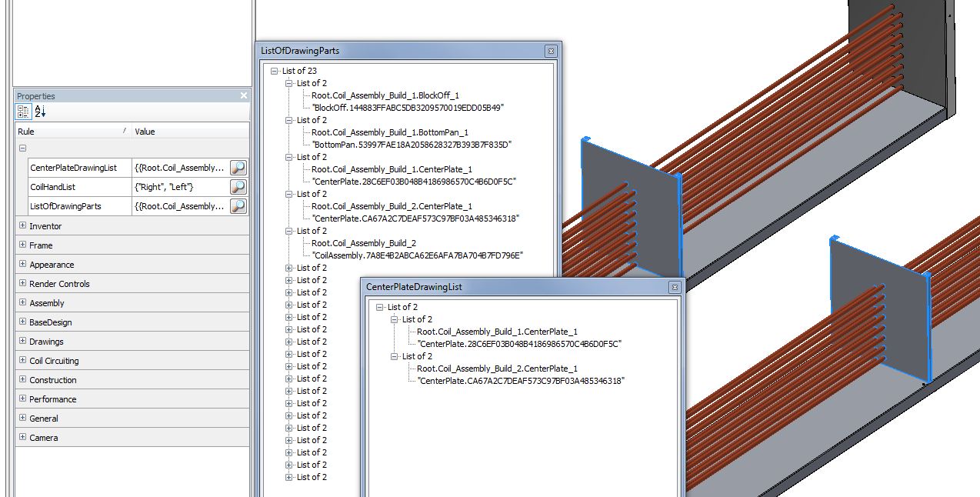Viewport: 980px width, 497px height.
Task: Open the magnifier viewer for ListOfDrawingParts
Action: [239, 206]
